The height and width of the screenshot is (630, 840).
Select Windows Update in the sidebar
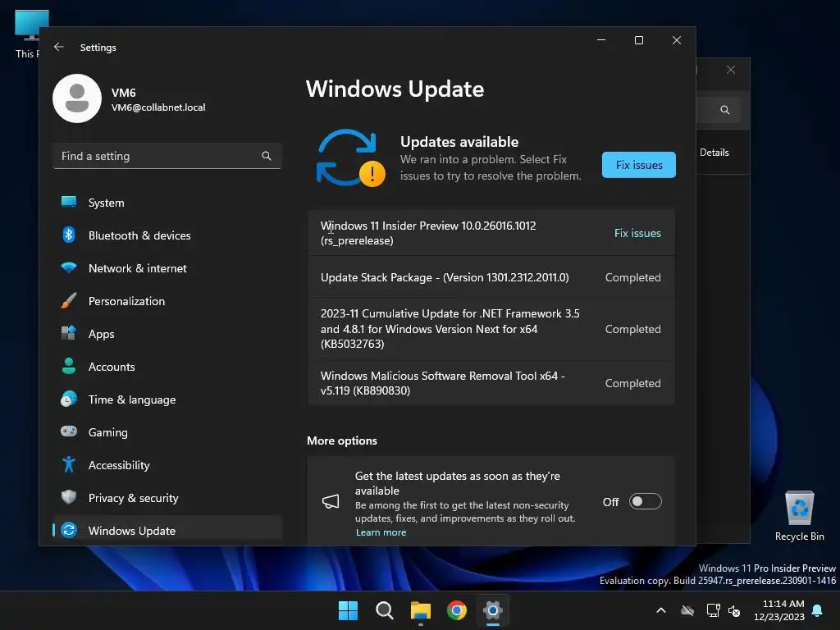167,531
